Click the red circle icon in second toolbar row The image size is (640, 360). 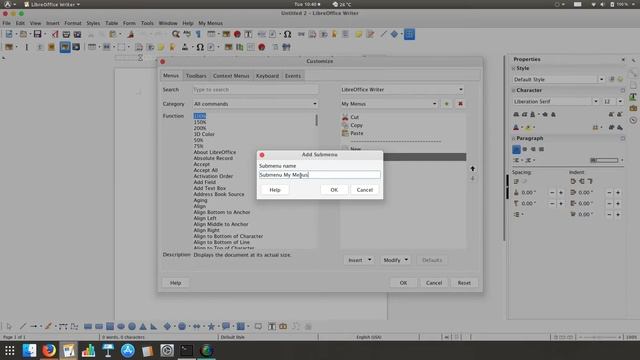262,47
